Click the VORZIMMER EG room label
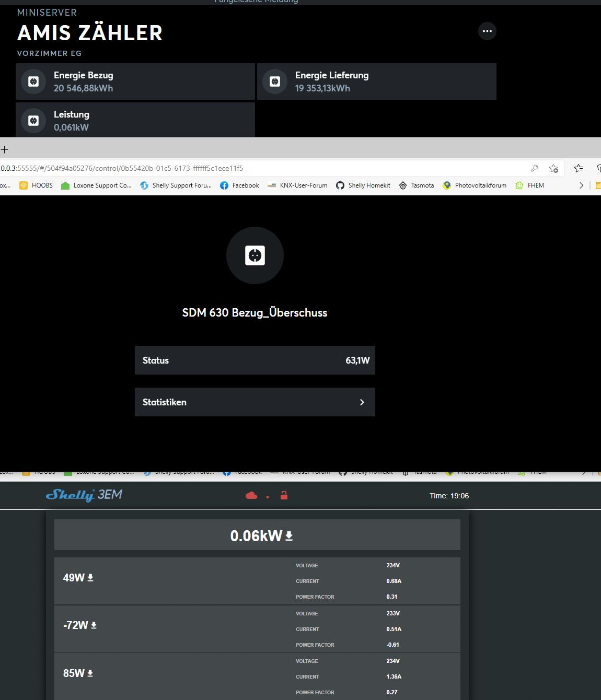The width and height of the screenshot is (601, 700). pos(49,53)
